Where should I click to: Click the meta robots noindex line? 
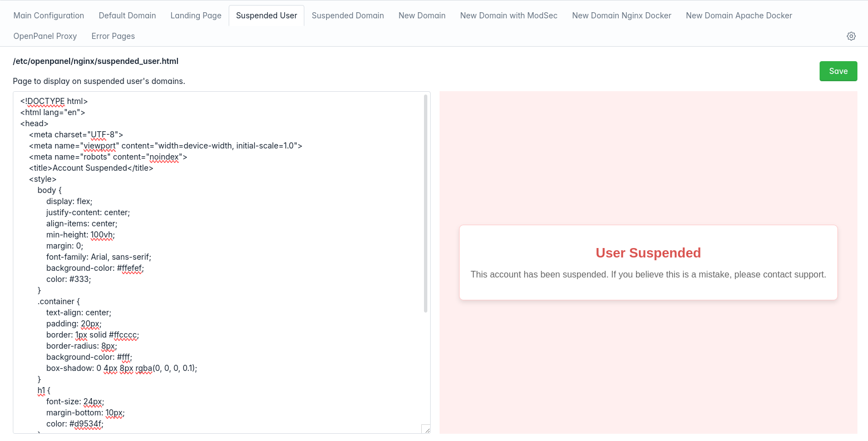[x=108, y=157]
